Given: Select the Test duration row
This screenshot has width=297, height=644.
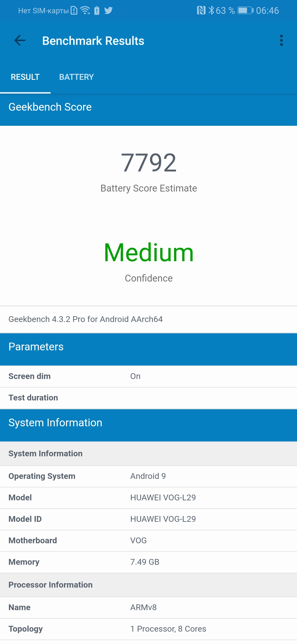Looking at the screenshot, I should pyautogui.click(x=148, y=398).
